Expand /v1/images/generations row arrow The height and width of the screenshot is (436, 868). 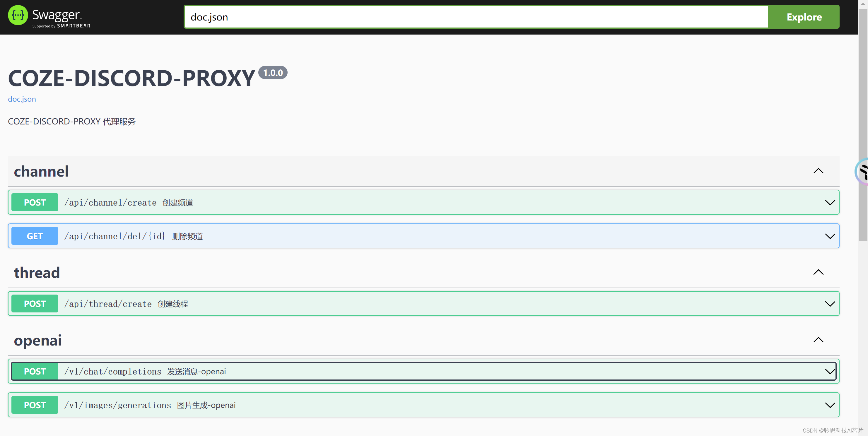tap(830, 405)
